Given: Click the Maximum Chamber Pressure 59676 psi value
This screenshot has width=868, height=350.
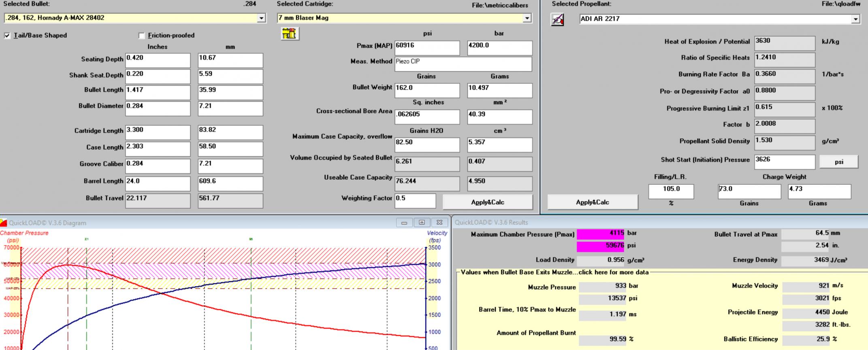Looking at the screenshot, I should (x=601, y=246).
